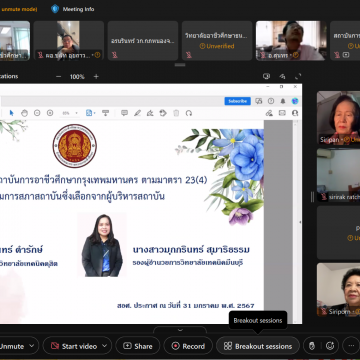The height and width of the screenshot is (360, 360).
Task: Select the arrow selection tool in PDF toolbar
Action: pos(12,113)
